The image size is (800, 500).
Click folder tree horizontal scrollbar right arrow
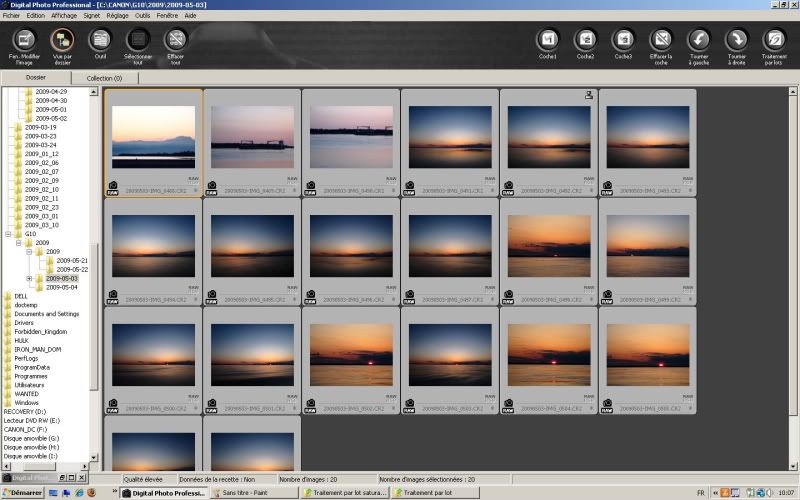point(85,466)
